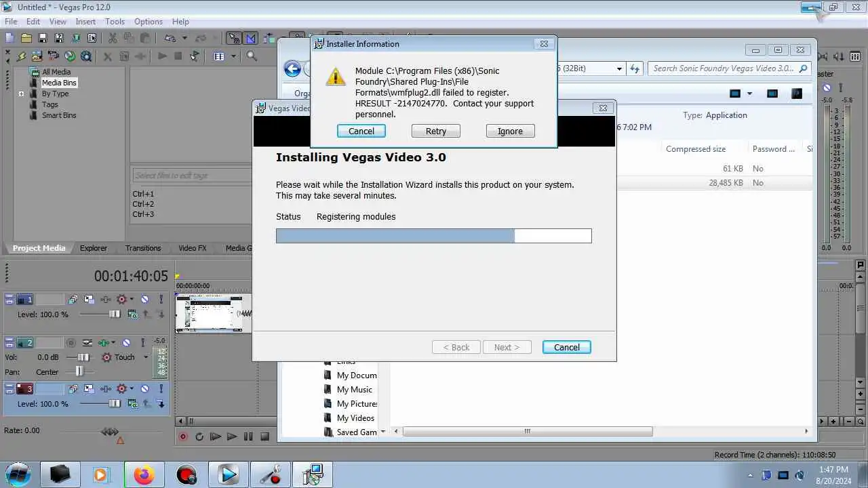The image size is (868, 488).
Task: Click the installation progress bar
Action: [434, 236]
